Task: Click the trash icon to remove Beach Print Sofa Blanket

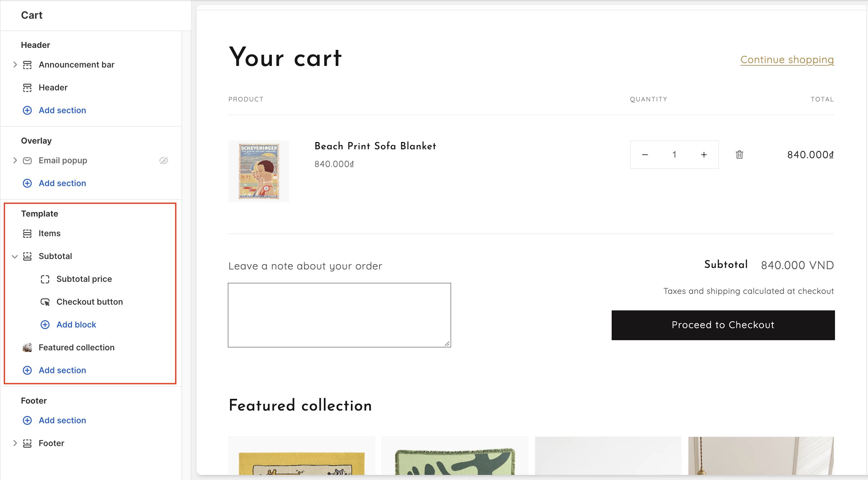Action: (x=739, y=155)
